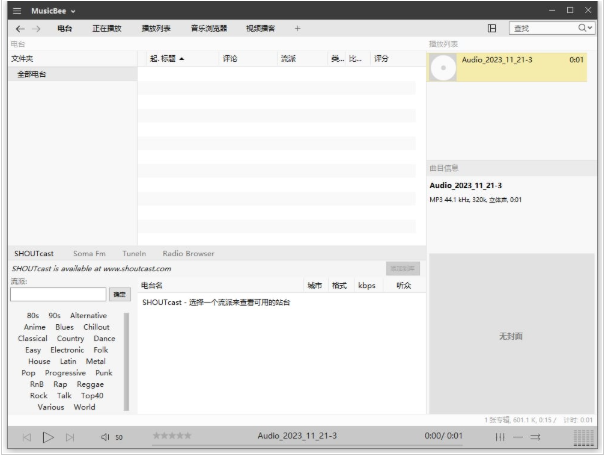This screenshot has width=605, height=457.
Task: Open the search magnifier dropdown
Action: 585,28
